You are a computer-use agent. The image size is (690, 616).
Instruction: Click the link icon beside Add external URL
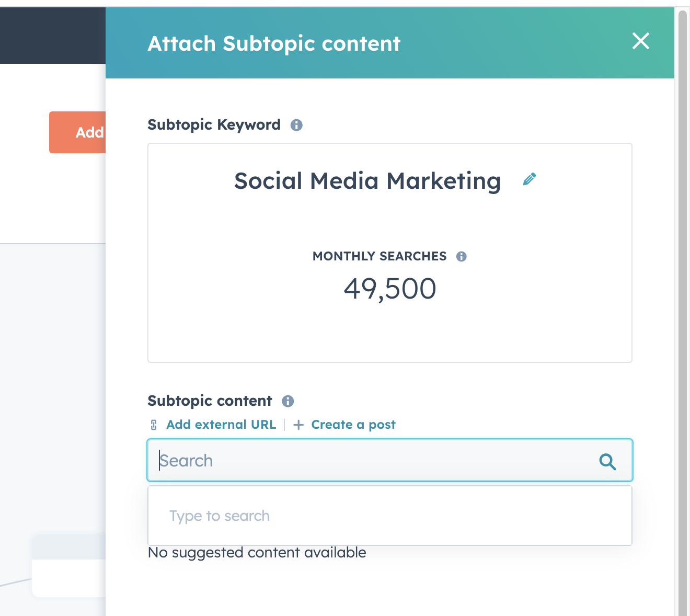pos(153,425)
